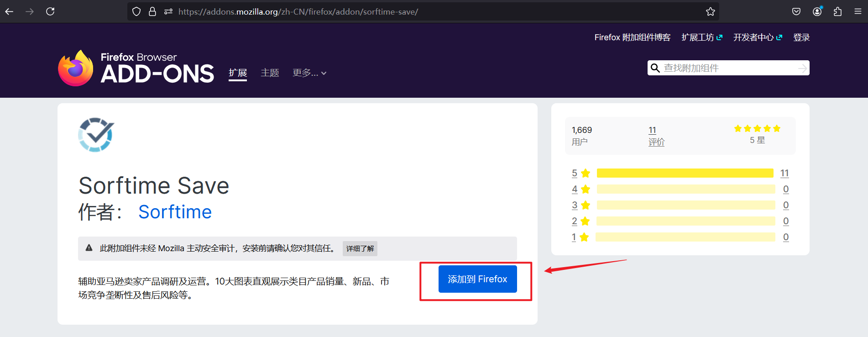This screenshot has width=868, height=337.
Task: Filter reviews by 4 stars label
Action: [x=581, y=189]
